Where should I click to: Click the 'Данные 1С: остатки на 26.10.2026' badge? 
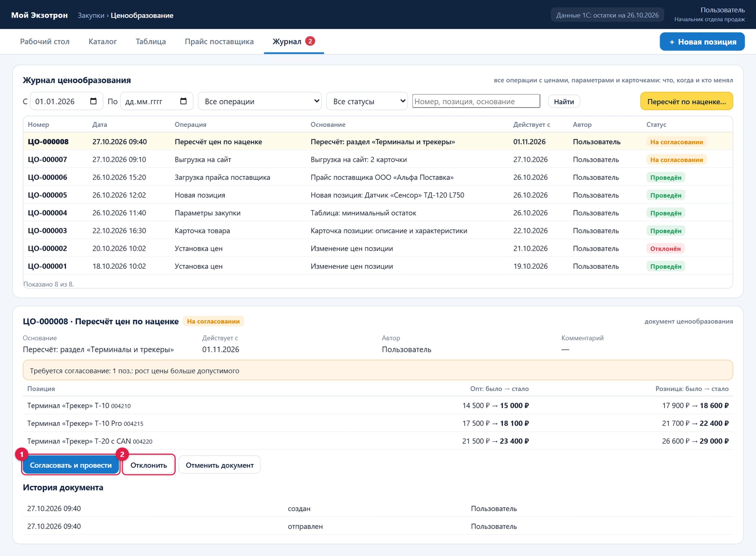607,15
